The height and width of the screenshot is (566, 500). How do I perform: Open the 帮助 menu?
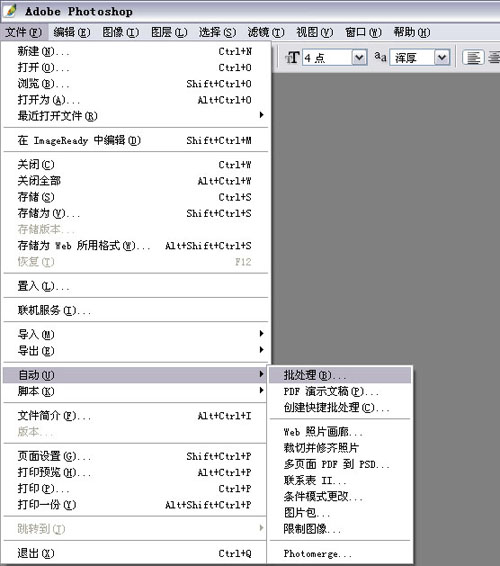(x=412, y=32)
